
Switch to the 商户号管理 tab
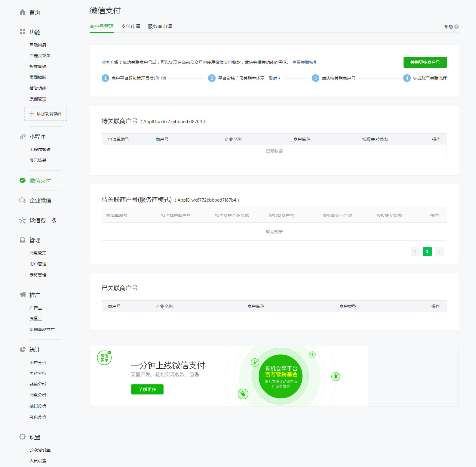(102, 26)
